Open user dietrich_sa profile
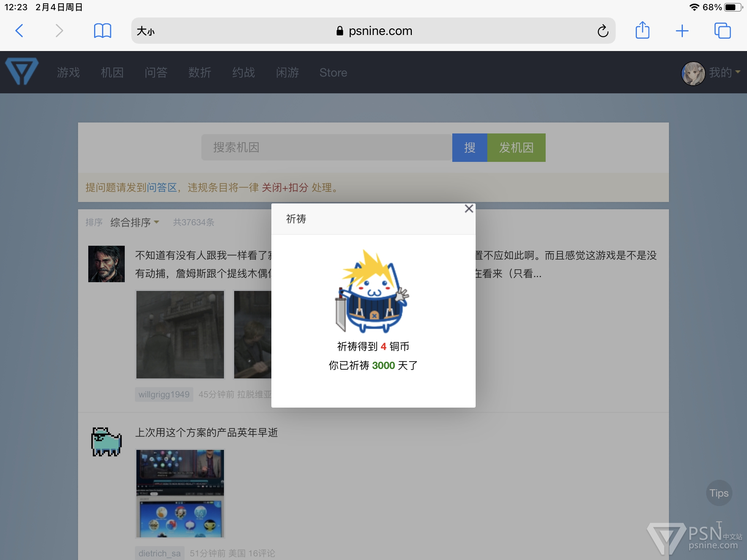 [x=159, y=553]
